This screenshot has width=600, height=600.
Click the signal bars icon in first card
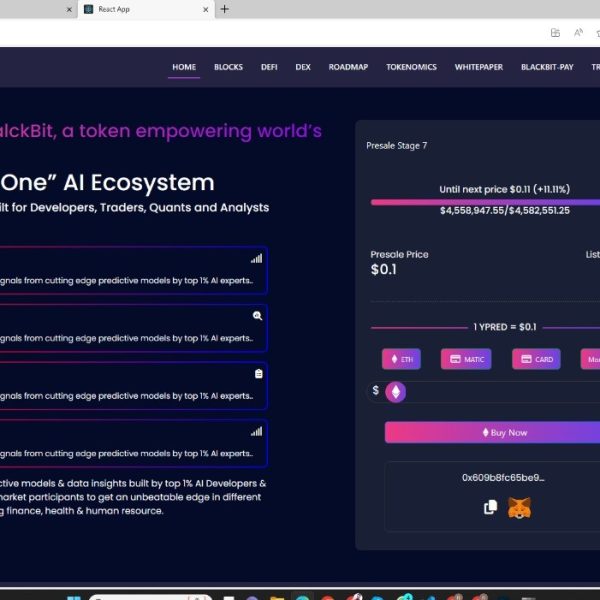(256, 259)
